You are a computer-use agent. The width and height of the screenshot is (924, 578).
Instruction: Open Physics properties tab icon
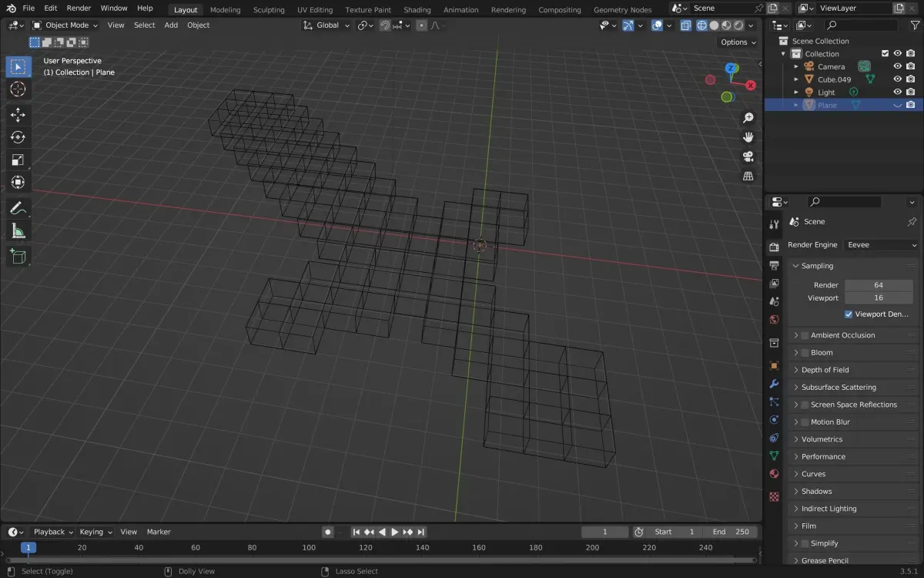pos(775,420)
